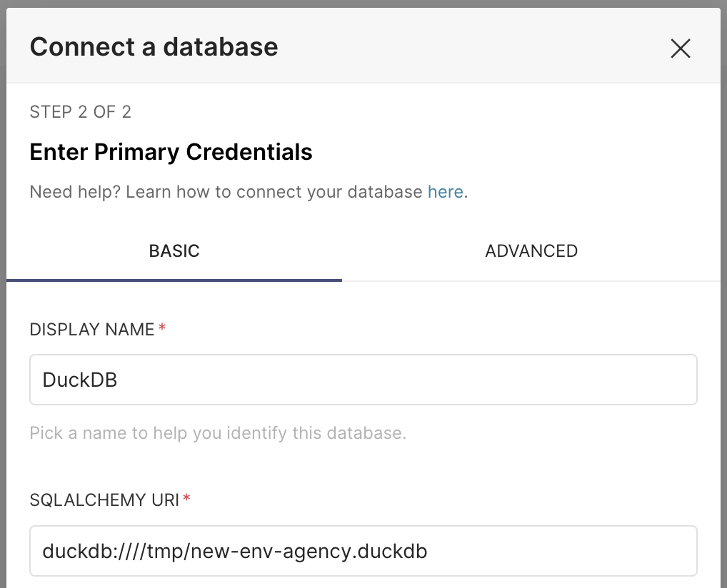Click the 'DuckDB' text in display name

79,380
